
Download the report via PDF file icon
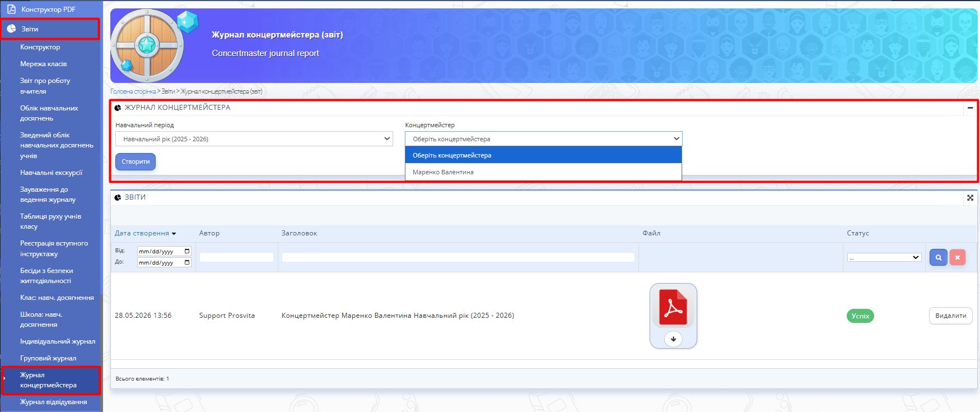tap(673, 307)
